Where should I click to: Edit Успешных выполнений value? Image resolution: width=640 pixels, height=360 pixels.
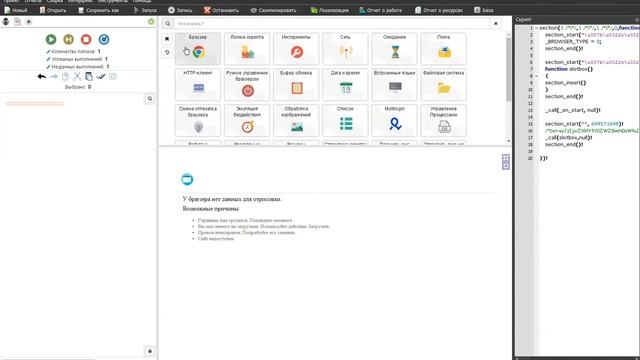tap(77, 59)
